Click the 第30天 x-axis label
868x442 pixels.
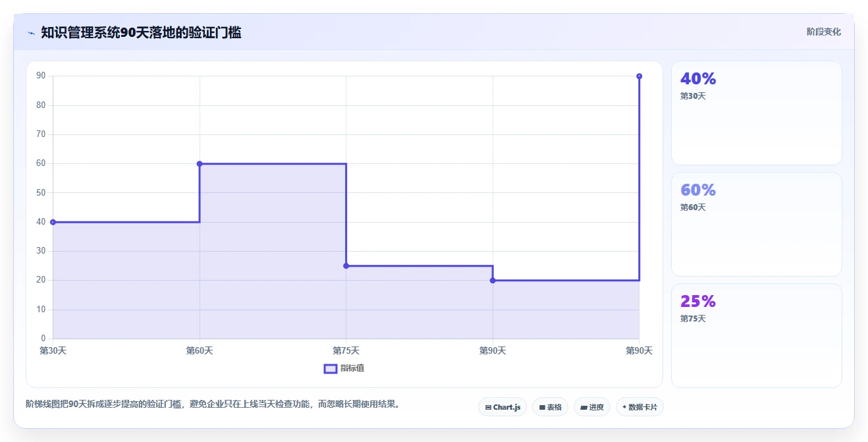(x=53, y=351)
